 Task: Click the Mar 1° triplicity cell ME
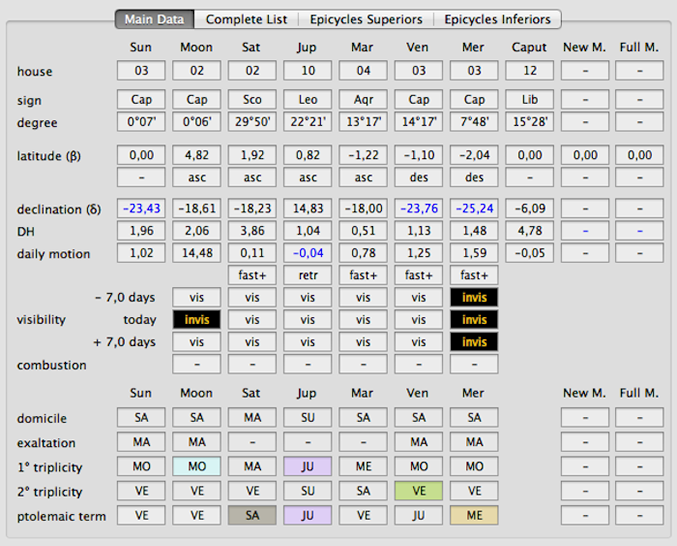363,467
